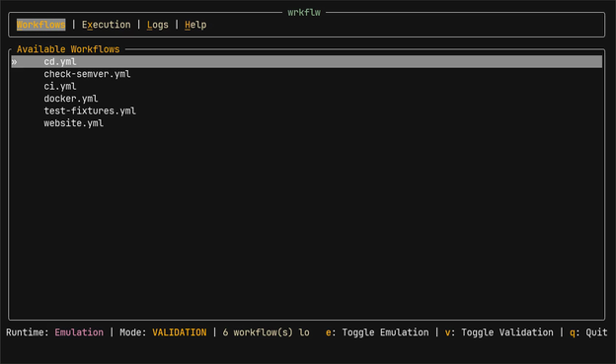Open the Execution tab
Viewport: 616px width, 364px height.
106,25
